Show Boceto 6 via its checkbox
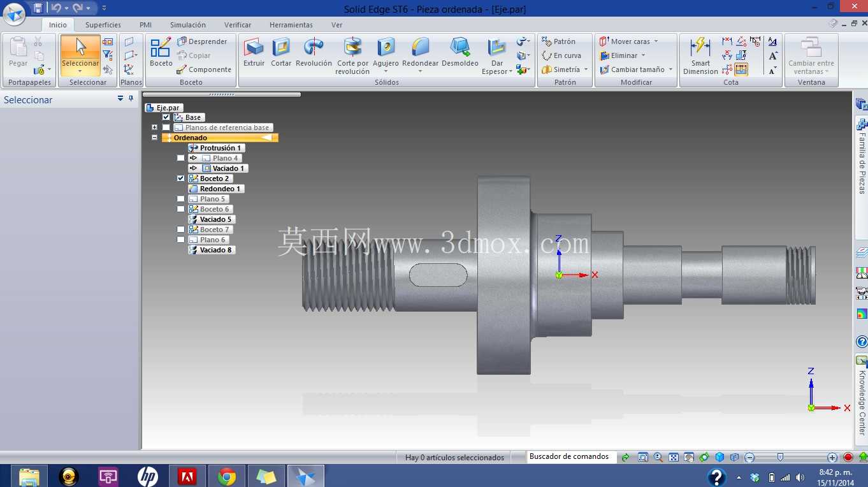Viewport: 868px width, 487px height. [x=180, y=209]
